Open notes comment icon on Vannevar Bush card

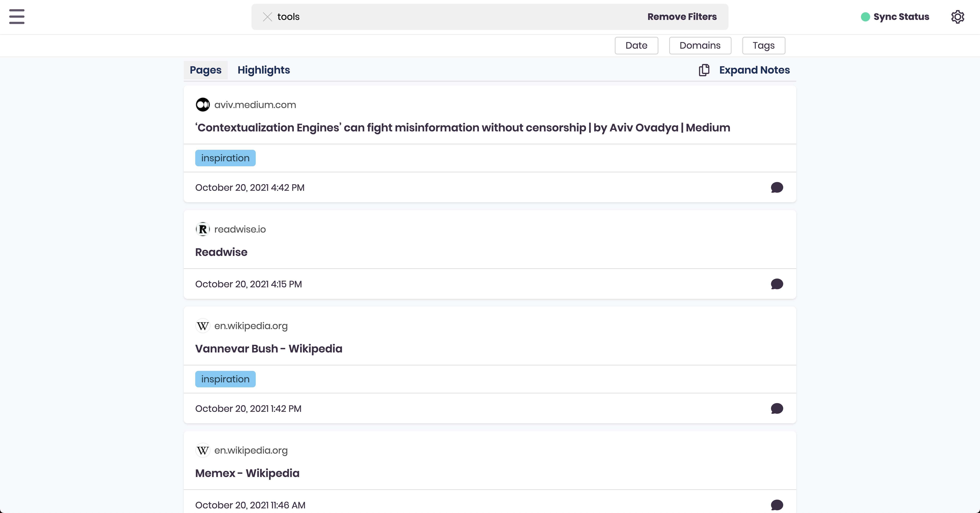coord(777,409)
